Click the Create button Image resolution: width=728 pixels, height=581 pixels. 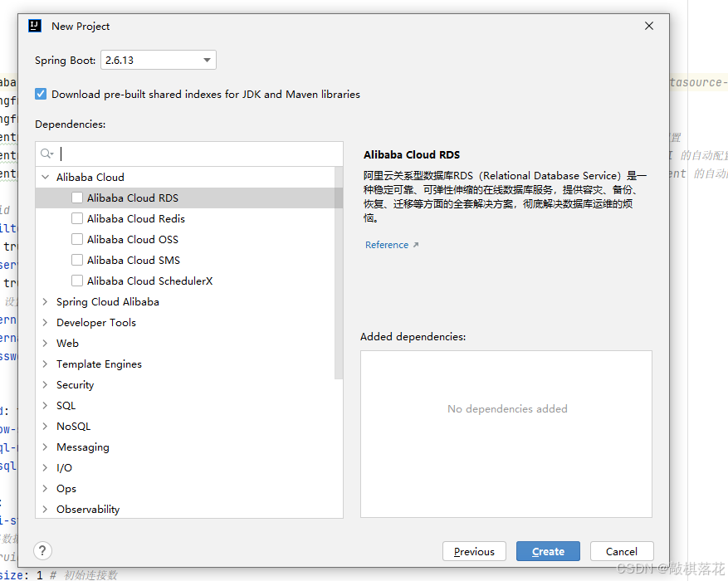(548, 551)
